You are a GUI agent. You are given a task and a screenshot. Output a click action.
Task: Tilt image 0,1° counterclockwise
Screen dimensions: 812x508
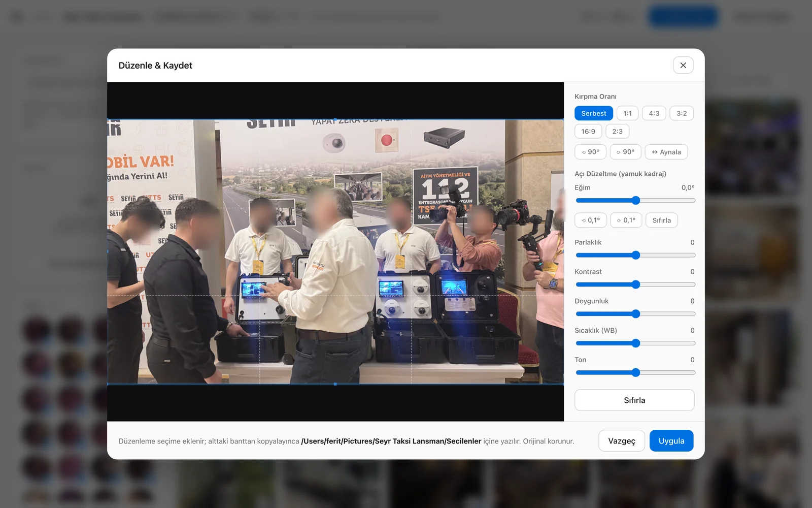tap(590, 220)
